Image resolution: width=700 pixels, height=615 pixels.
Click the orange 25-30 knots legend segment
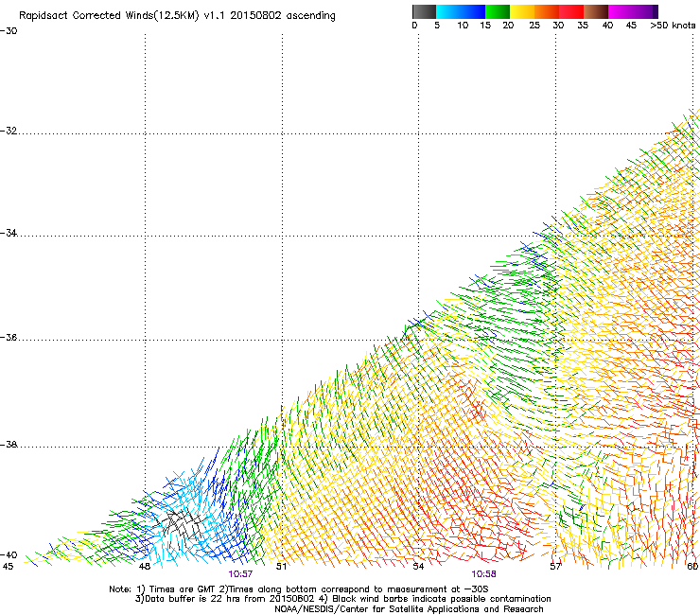547,11
